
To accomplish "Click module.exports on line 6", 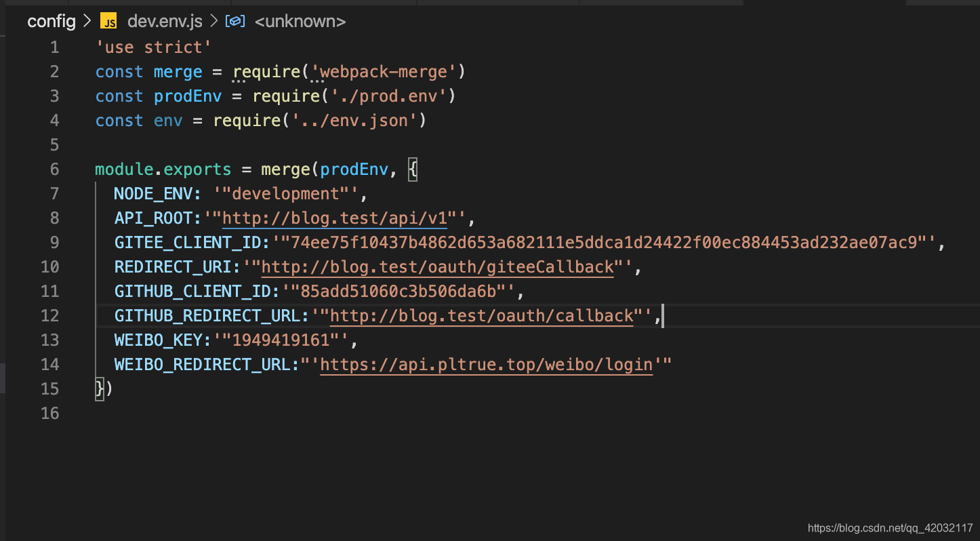I will (163, 169).
